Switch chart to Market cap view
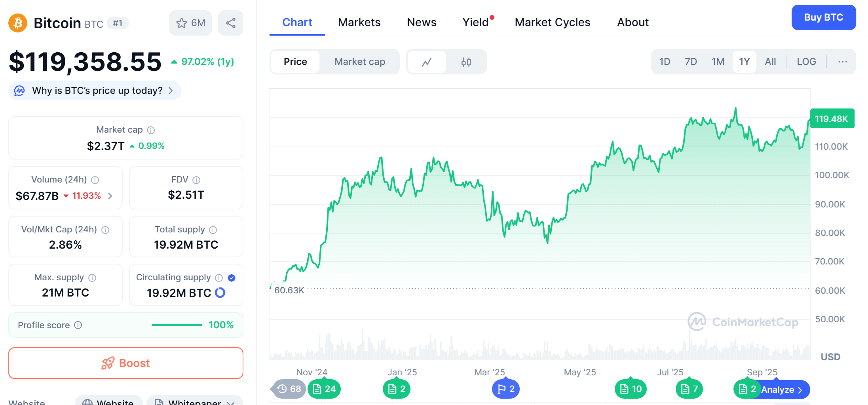The height and width of the screenshot is (405, 868). (359, 62)
